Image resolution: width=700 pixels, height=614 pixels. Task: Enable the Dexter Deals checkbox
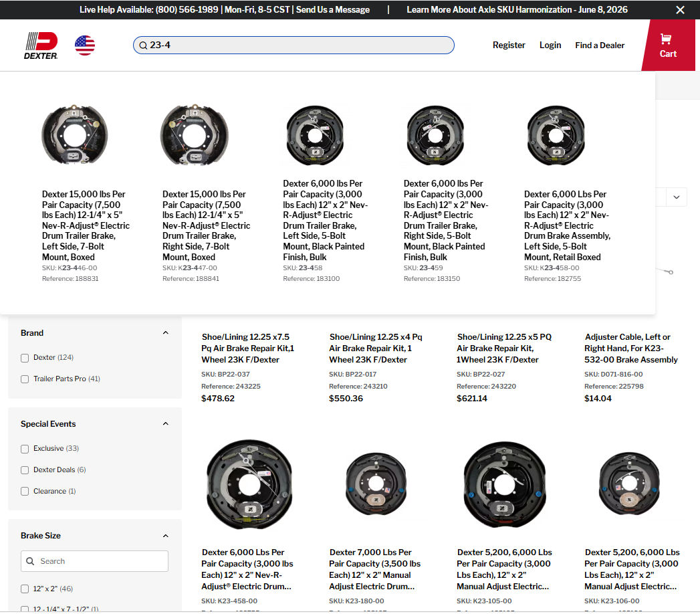[25, 470]
